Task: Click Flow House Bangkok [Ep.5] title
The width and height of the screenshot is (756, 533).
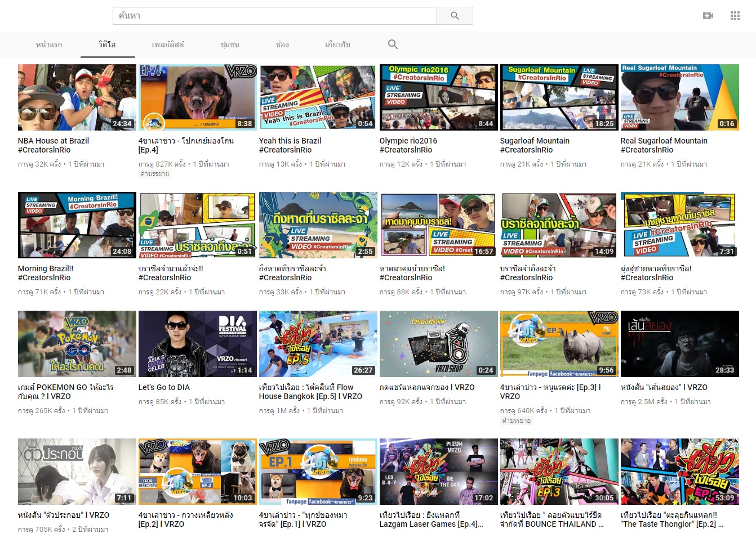Action: click(310, 392)
